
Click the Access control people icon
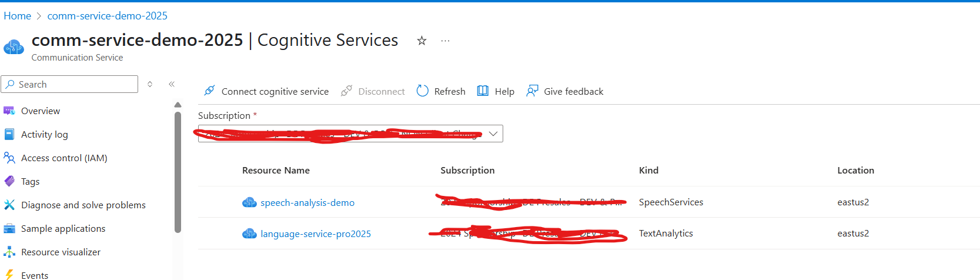9,158
